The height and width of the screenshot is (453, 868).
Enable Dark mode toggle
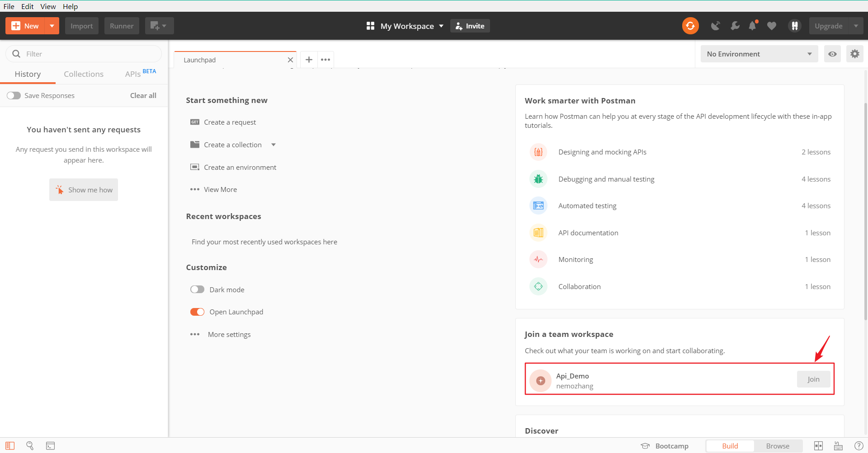click(197, 290)
